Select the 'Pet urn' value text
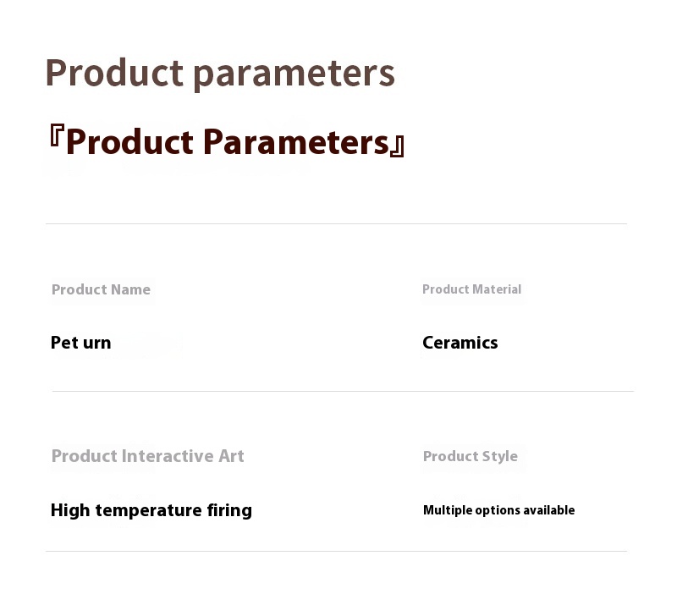The height and width of the screenshot is (616, 677). (80, 343)
